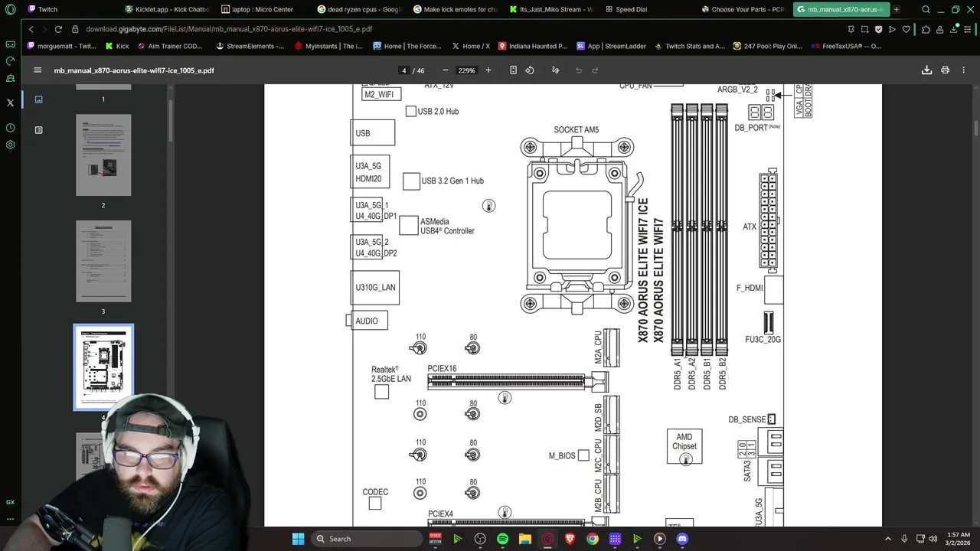Image resolution: width=980 pixels, height=551 pixels.
Task: Open the X (Twitter) sidebar panel
Action: tap(10, 102)
